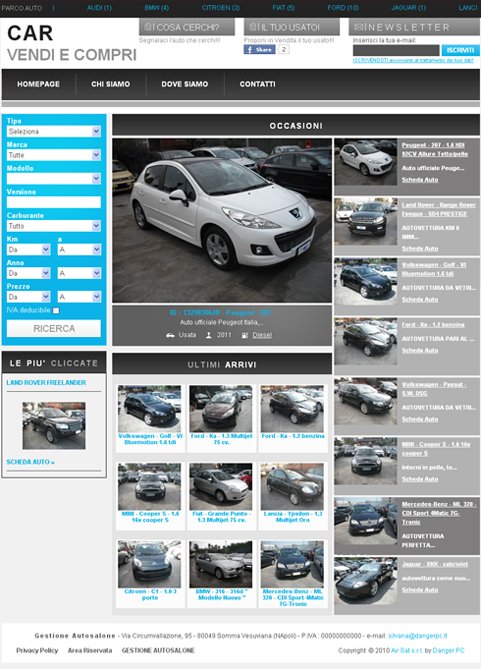Click the ID 1329830640 Peugeot 207 title

[x=220, y=312]
